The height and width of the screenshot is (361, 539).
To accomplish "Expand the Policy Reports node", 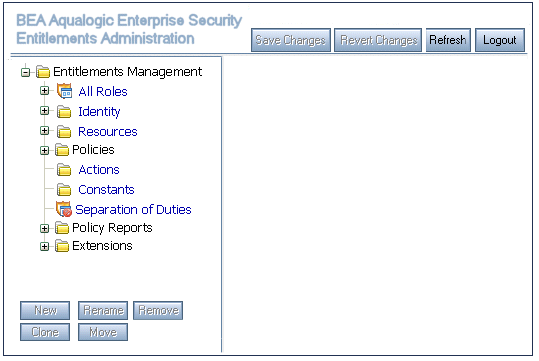I will point(44,229).
